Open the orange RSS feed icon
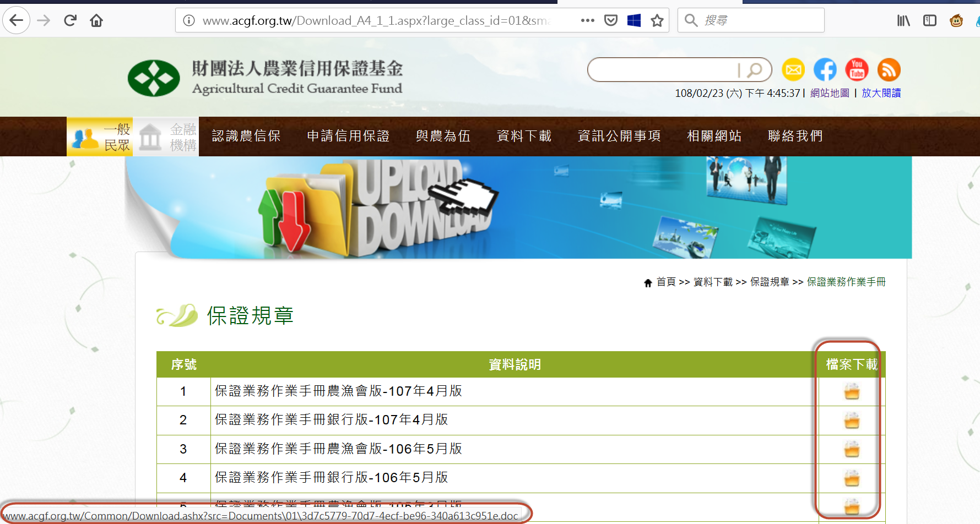 (x=889, y=70)
